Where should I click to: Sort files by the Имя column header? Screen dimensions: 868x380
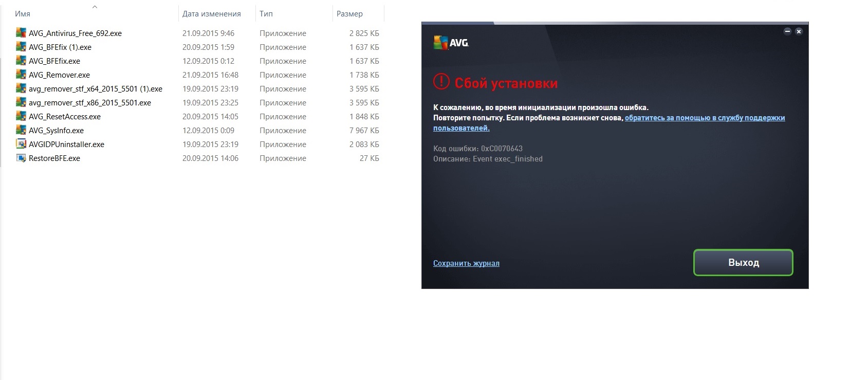(x=23, y=14)
